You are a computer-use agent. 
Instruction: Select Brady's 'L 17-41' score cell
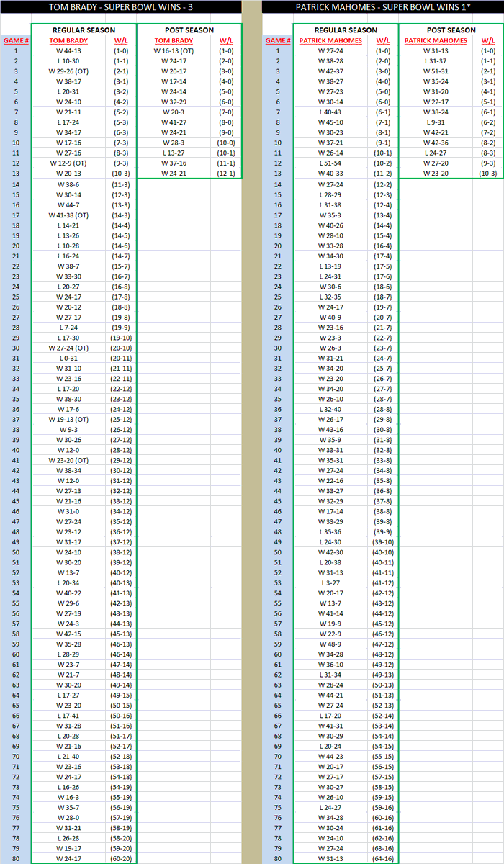pos(68,716)
